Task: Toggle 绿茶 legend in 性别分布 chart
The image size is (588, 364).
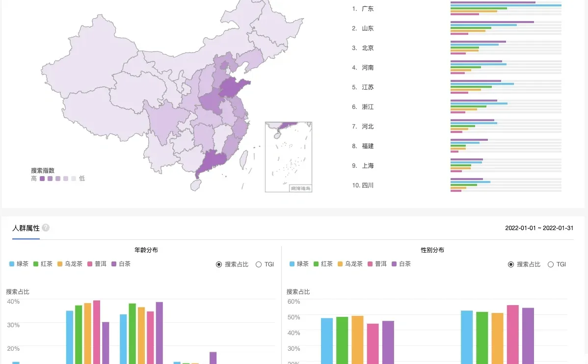Action: [299, 264]
